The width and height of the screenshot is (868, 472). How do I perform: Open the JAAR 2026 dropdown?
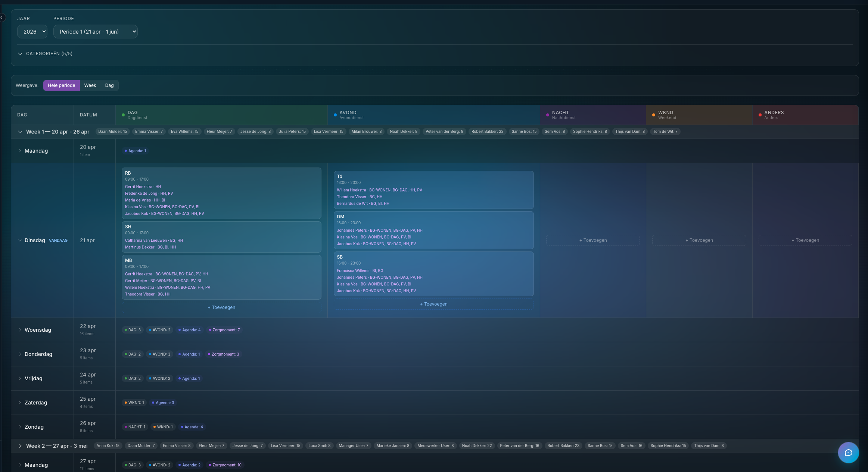(32, 32)
